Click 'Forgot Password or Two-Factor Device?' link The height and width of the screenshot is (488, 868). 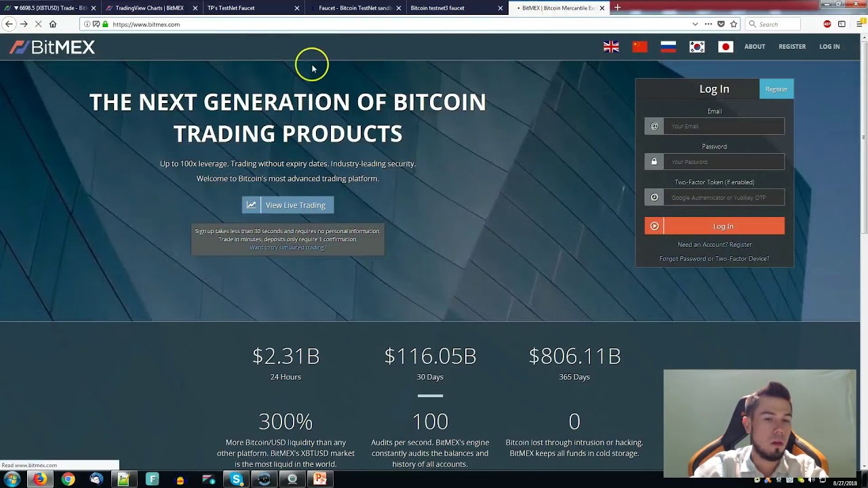[714, 259]
